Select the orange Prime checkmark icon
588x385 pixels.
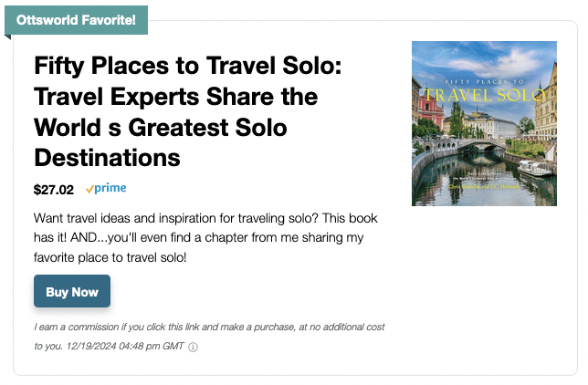[89, 190]
